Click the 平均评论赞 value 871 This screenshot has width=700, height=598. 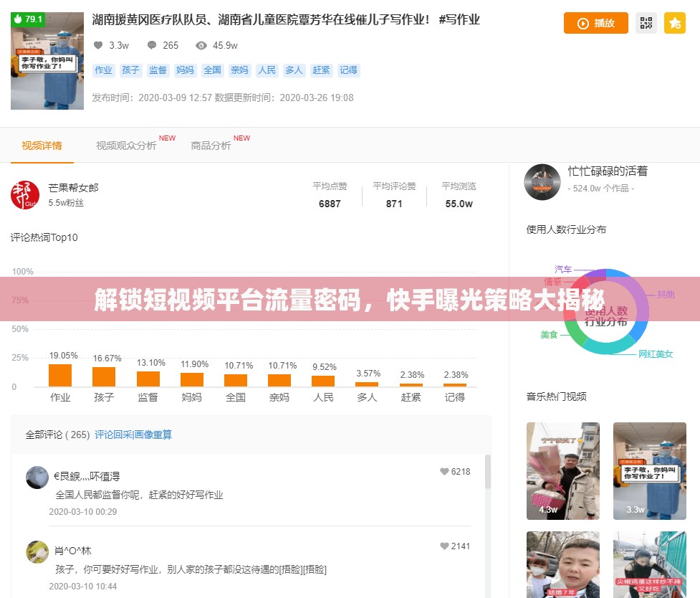point(394,204)
